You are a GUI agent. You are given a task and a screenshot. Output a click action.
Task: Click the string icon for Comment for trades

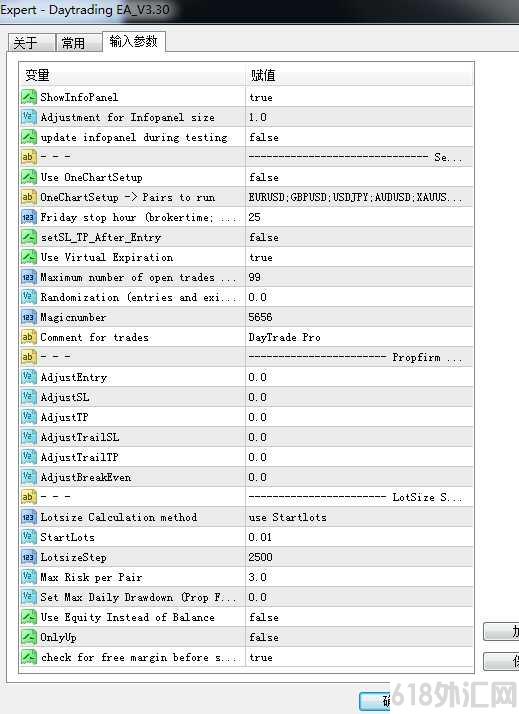coord(29,337)
